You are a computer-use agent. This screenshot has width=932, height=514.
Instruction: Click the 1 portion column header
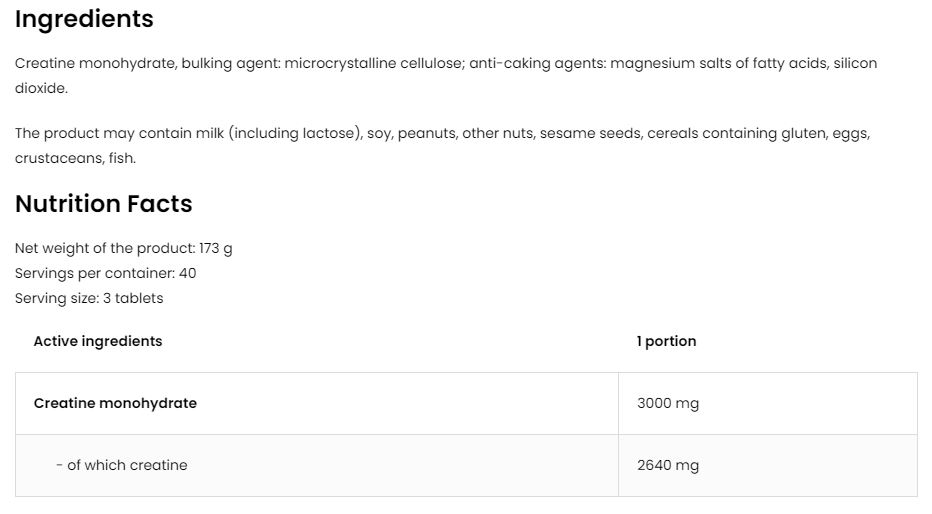666,341
